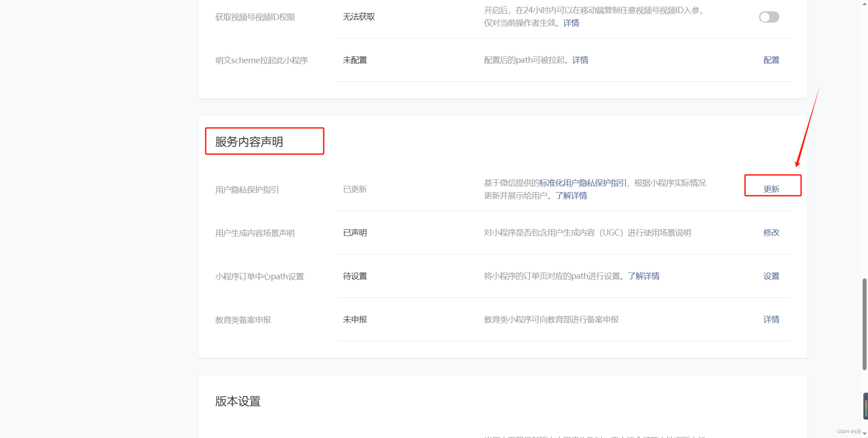This screenshot has height=438, width=868.
Task: Open 标准化用户隐私保护指引 link
Action: [583, 183]
